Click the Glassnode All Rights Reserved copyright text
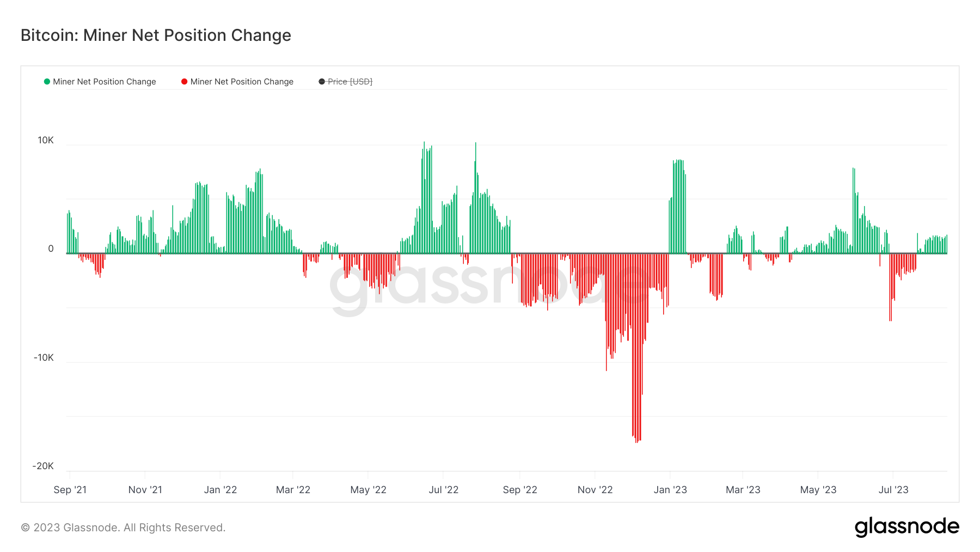 123,527
